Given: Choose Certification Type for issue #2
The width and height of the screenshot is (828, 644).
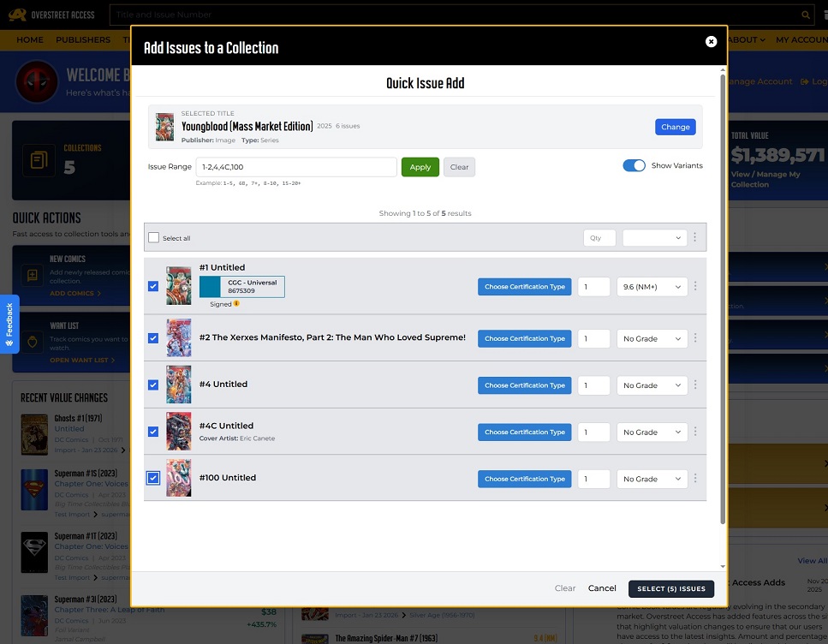Looking at the screenshot, I should [x=524, y=338].
